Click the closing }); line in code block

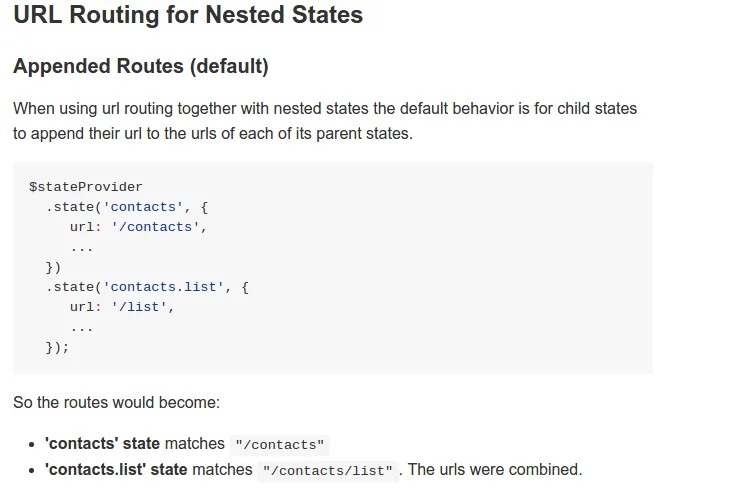click(x=57, y=347)
